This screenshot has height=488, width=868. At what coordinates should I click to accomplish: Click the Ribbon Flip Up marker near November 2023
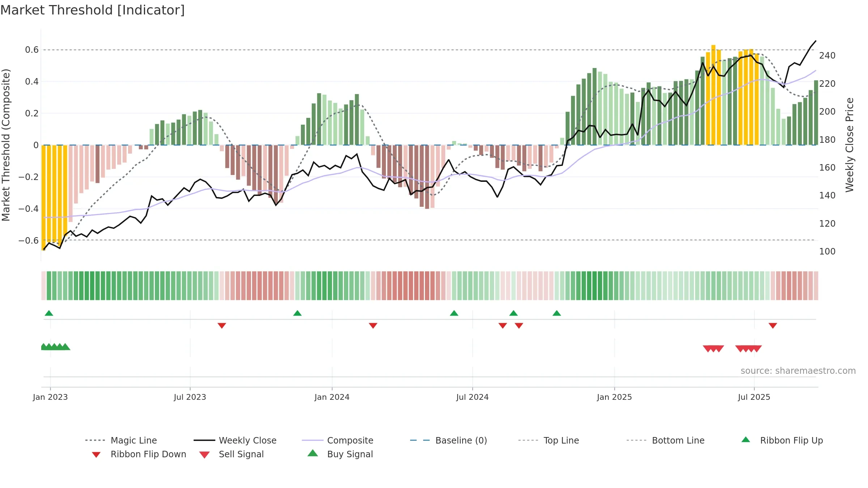point(297,313)
